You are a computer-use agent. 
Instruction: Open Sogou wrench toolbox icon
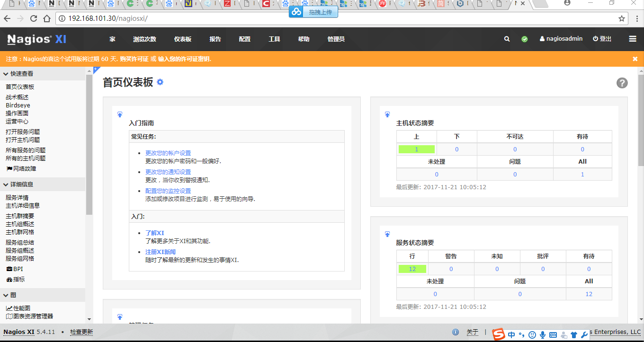click(584, 335)
